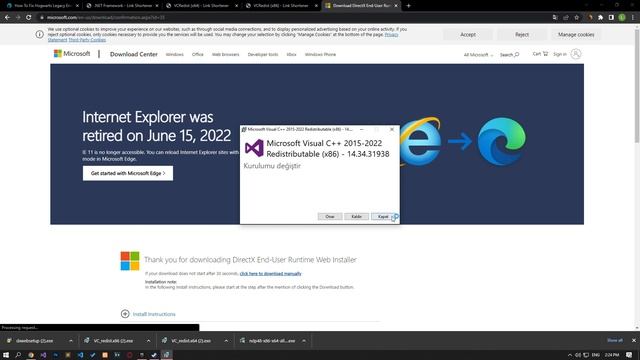This screenshot has width=640, height=360.
Task: Show hidden system tray icons
Action: (x=570, y=355)
